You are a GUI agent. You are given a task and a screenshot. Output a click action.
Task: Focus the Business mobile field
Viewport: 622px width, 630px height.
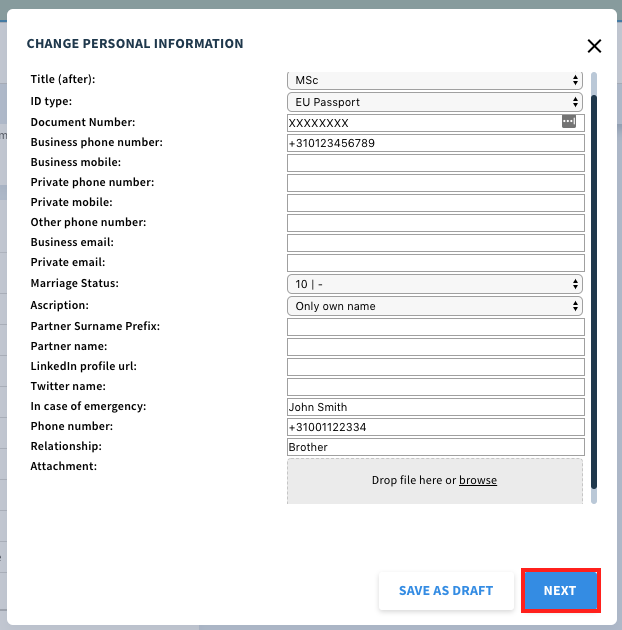(436, 163)
